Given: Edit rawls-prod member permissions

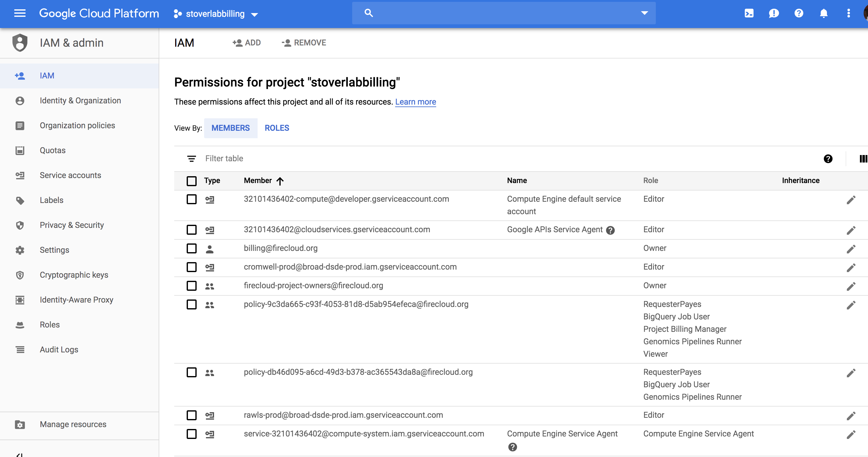Looking at the screenshot, I should pyautogui.click(x=851, y=416).
